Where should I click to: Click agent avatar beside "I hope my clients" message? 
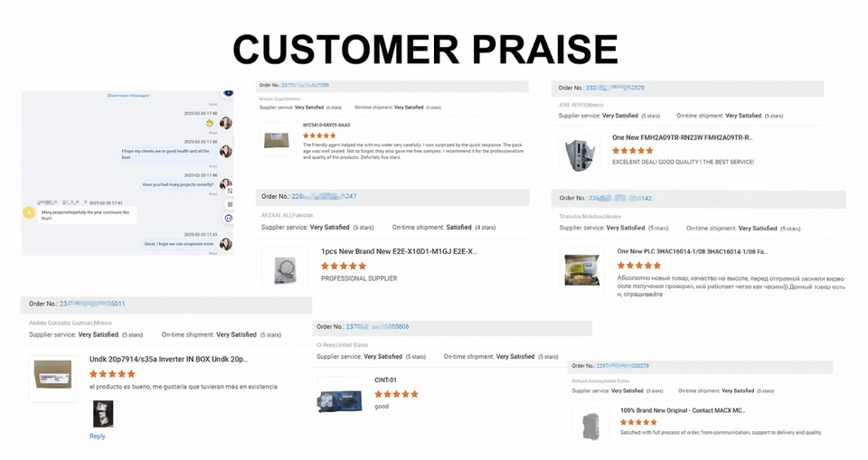click(225, 152)
